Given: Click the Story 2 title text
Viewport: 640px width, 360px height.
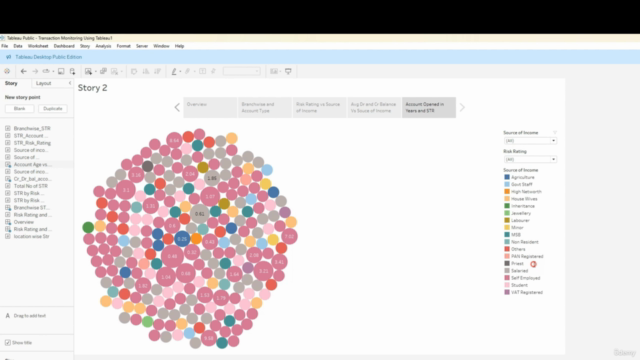Looking at the screenshot, I should tap(93, 88).
